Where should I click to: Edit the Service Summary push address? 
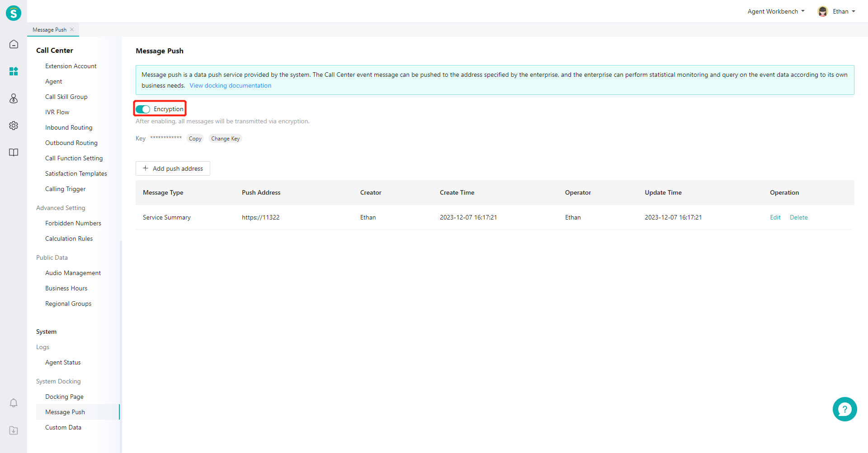[x=775, y=217]
